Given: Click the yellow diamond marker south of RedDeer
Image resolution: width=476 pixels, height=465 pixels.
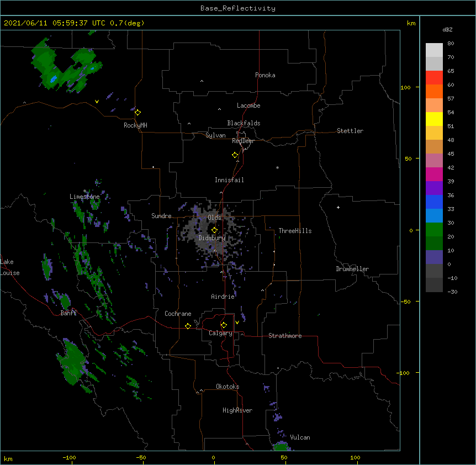Looking at the screenshot, I should [x=235, y=155].
